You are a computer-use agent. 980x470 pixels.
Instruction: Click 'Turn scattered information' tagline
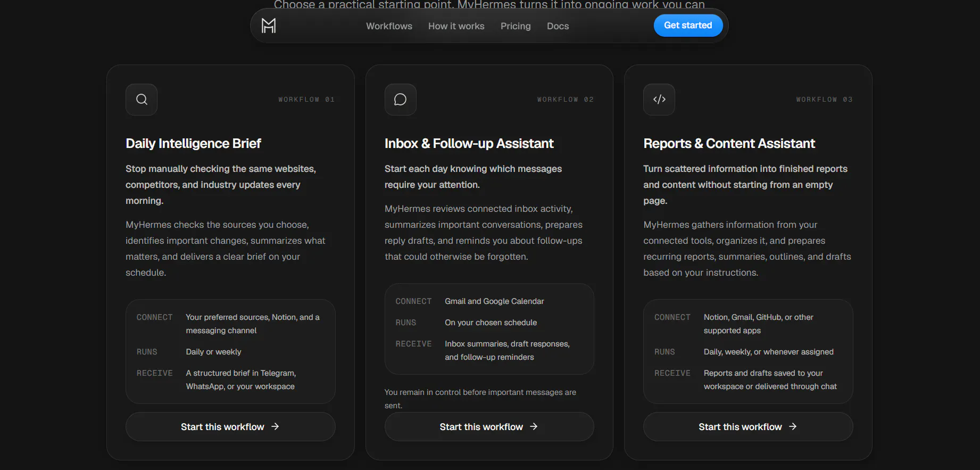click(745, 185)
